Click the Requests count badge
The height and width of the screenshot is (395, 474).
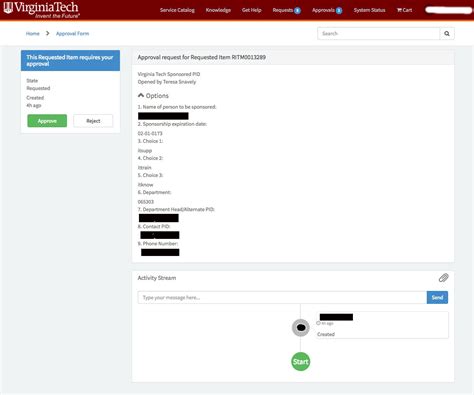click(x=297, y=10)
